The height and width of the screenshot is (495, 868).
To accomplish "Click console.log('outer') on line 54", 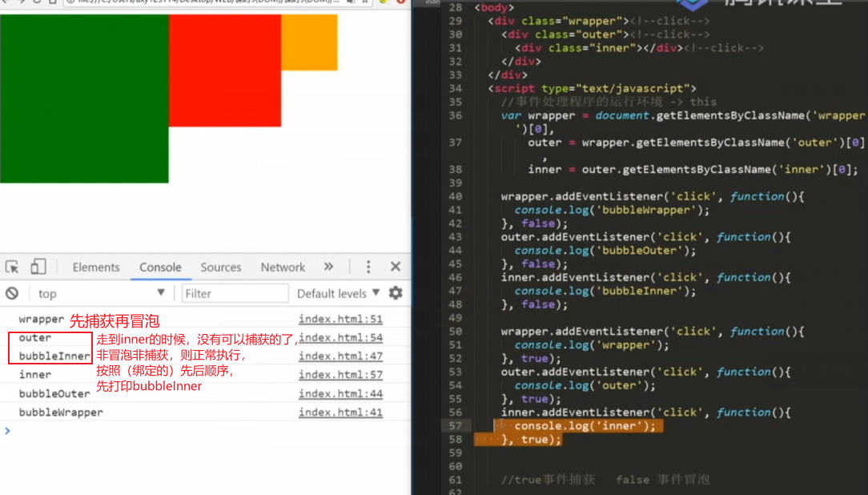I will click(585, 385).
